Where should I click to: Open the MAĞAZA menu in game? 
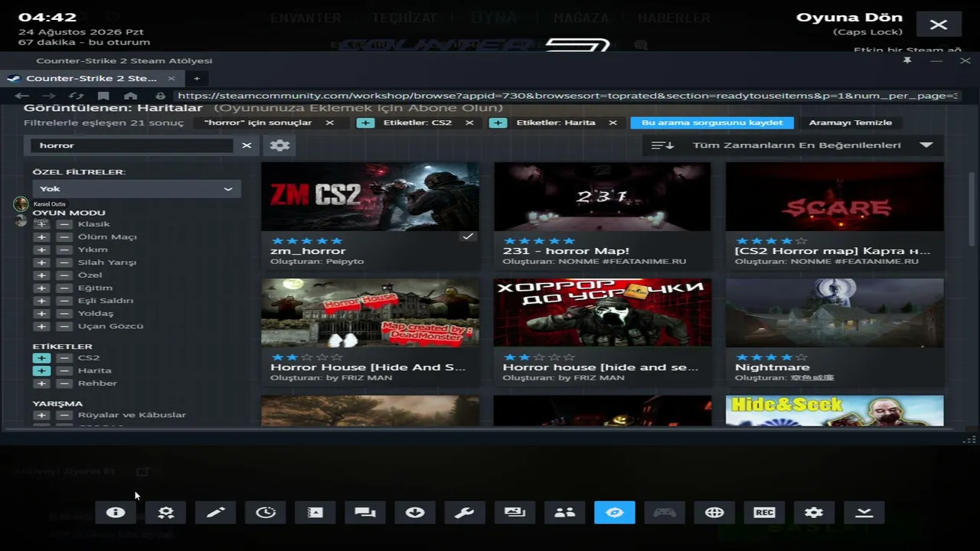point(581,18)
